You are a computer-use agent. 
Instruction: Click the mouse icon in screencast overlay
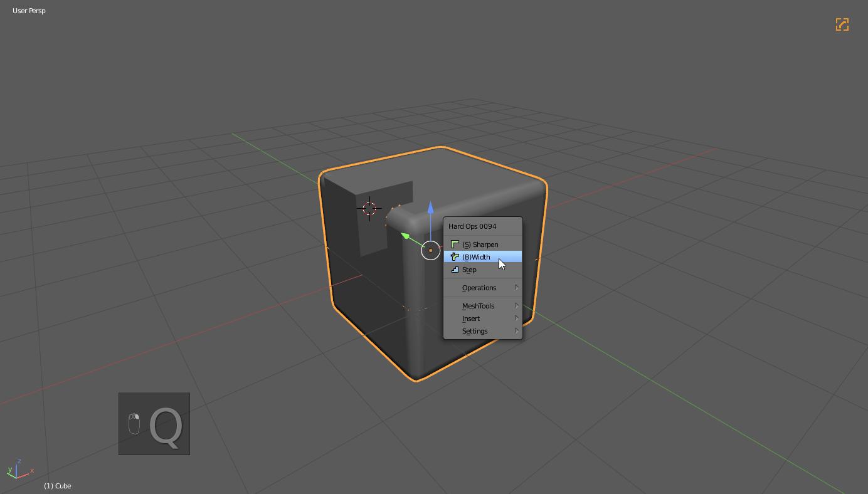click(134, 424)
